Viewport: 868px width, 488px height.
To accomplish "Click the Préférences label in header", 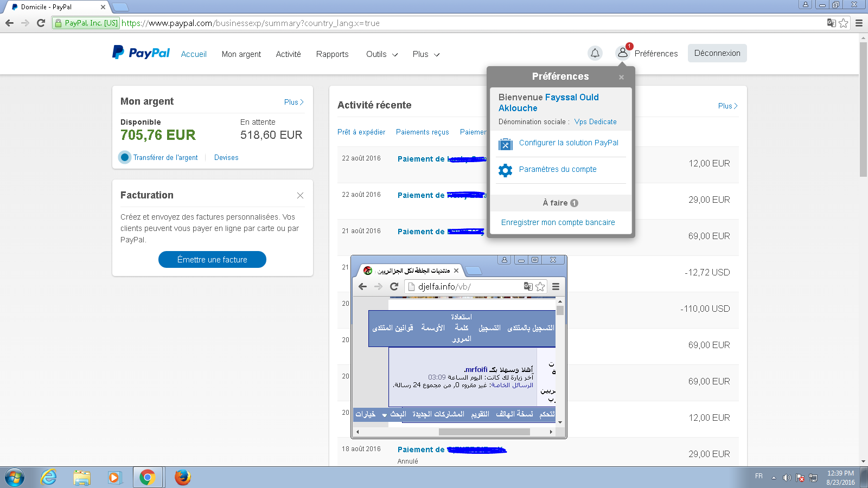I will tap(656, 53).
